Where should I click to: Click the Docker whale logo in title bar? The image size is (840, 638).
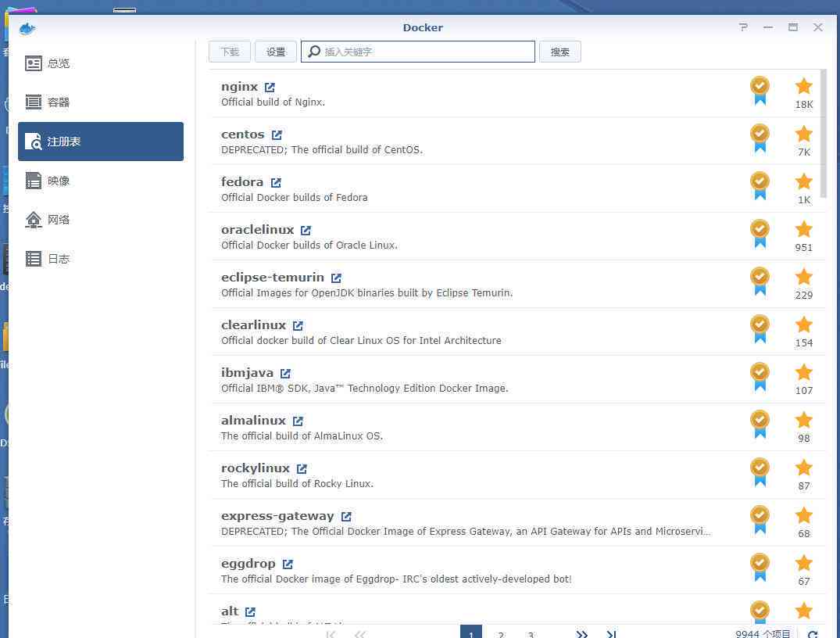[27, 28]
